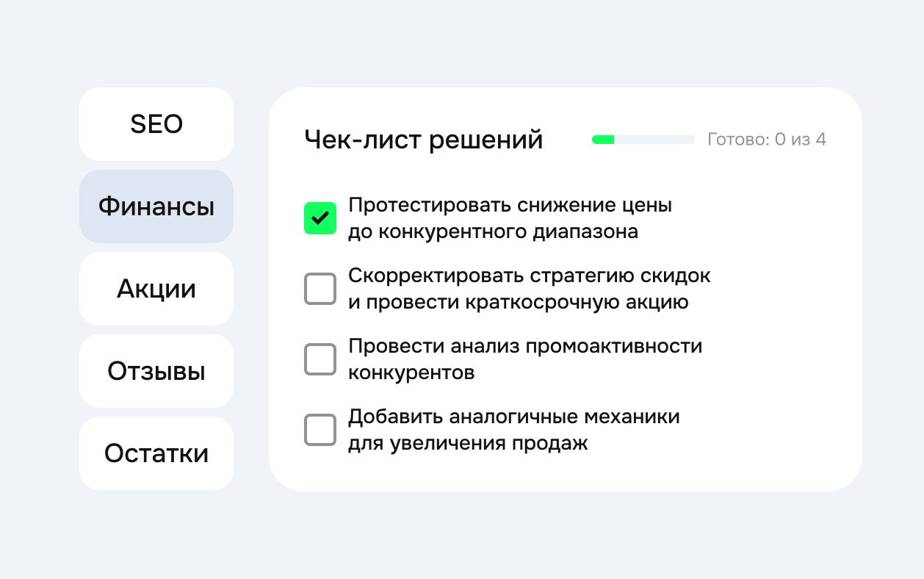
Task: Go to the Отзывы tab
Action: (x=156, y=371)
